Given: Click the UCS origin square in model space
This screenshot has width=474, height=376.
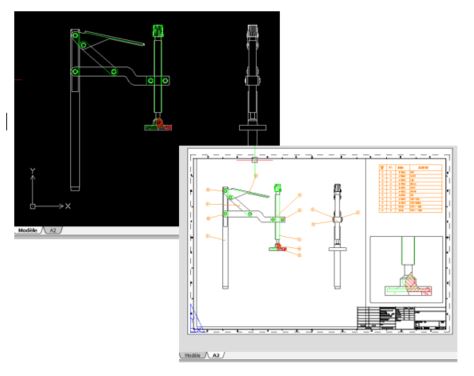Looking at the screenshot, I should click(33, 206).
